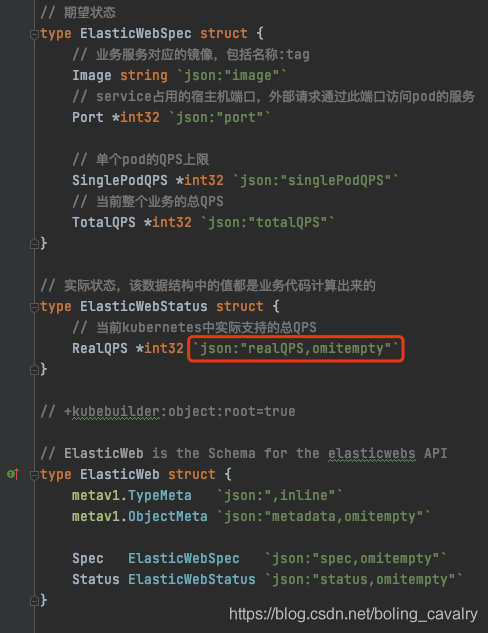Click ElasticWebStatus type on the Status field line

(x=192, y=579)
